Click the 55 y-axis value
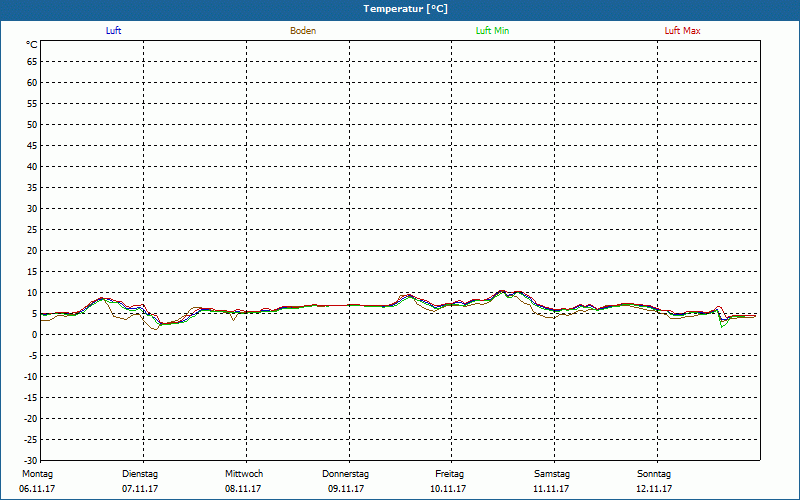Screen dimensions: 800x500 [x=32, y=104]
